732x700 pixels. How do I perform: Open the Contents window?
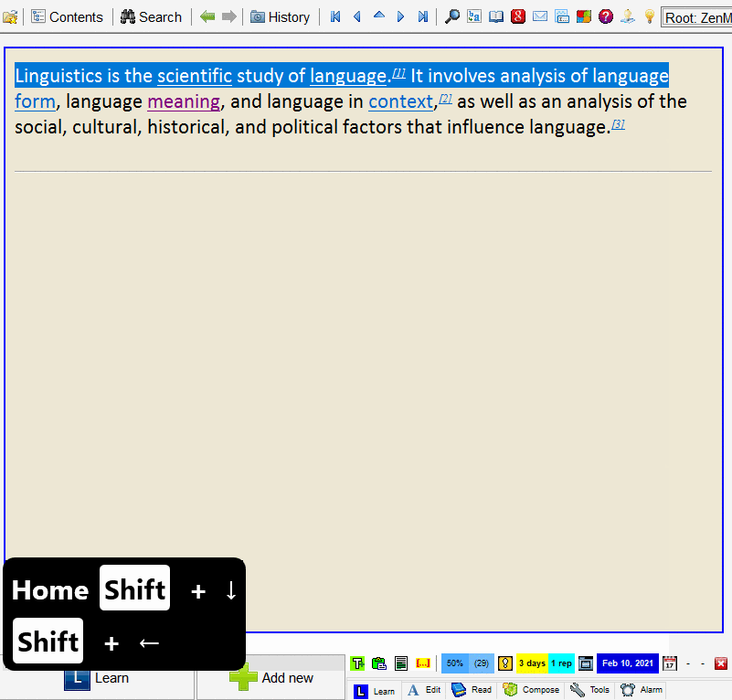coord(67,16)
